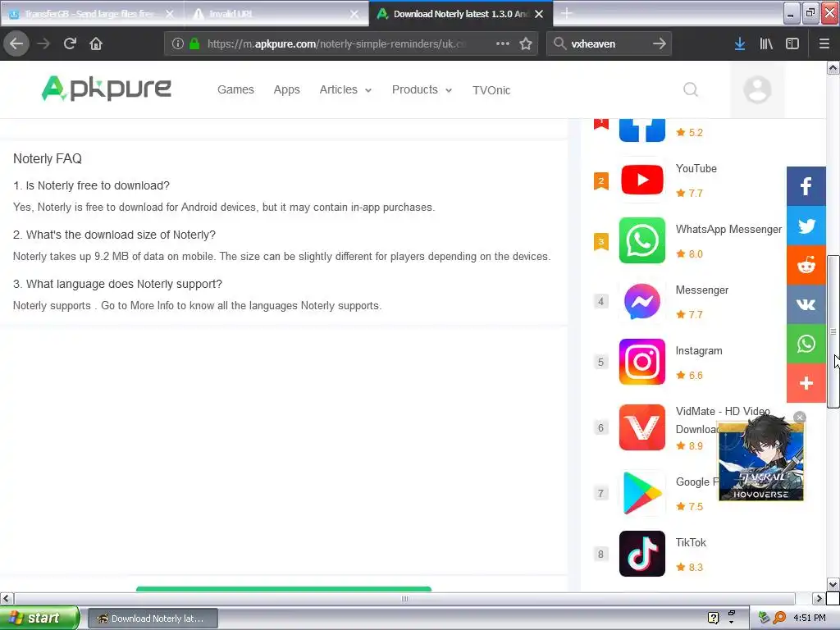Image resolution: width=840 pixels, height=630 pixels.
Task: Share the page via WhatsApp button
Action: point(806,344)
